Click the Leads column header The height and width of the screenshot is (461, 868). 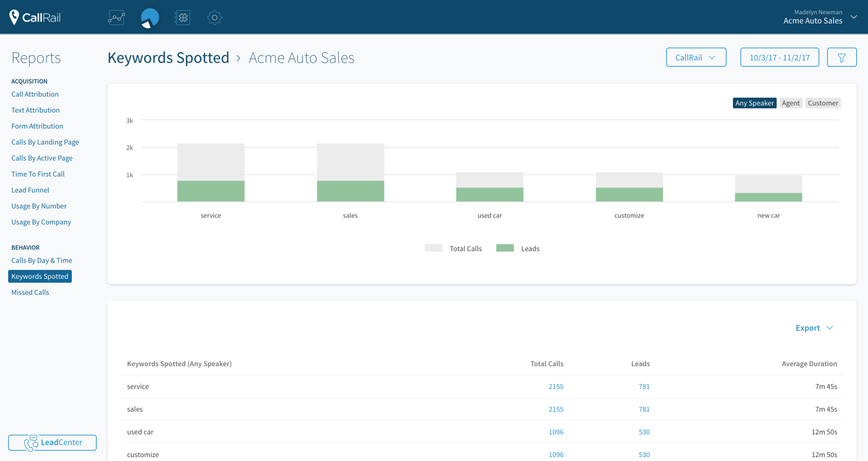coord(641,364)
